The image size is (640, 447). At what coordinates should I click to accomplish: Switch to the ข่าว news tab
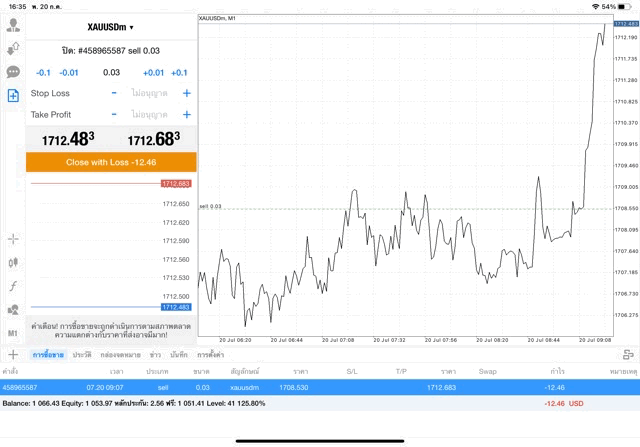pyautogui.click(x=155, y=355)
